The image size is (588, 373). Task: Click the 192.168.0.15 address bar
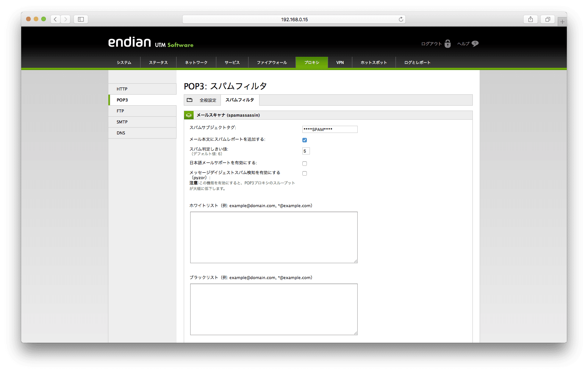(x=294, y=19)
